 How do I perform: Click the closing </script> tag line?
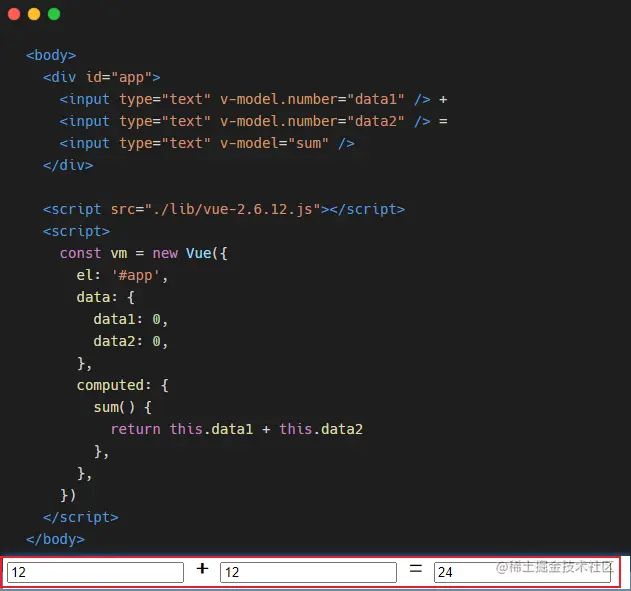click(80, 517)
